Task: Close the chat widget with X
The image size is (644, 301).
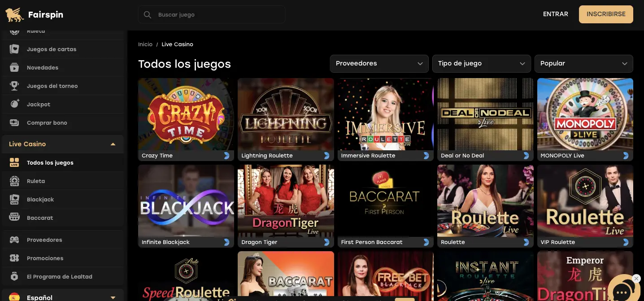Action: pos(636,279)
